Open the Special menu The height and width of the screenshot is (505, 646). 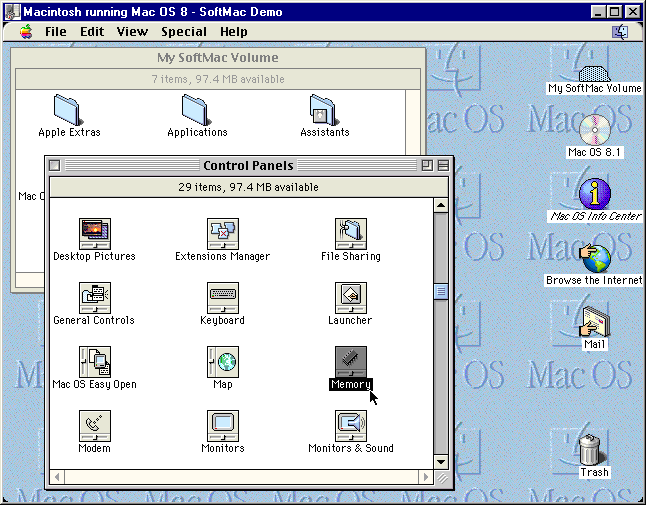click(184, 32)
